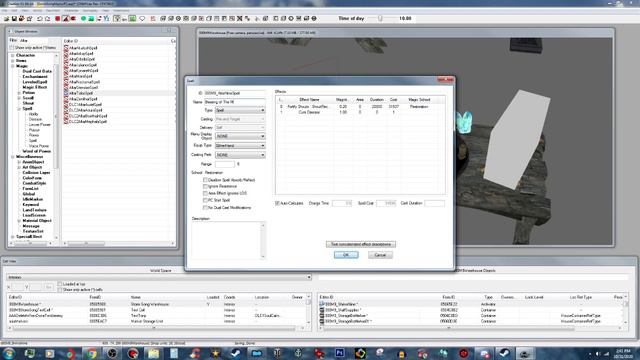
Task: Select LoadScreen in the object tree
Action: pyautogui.click(x=34, y=215)
